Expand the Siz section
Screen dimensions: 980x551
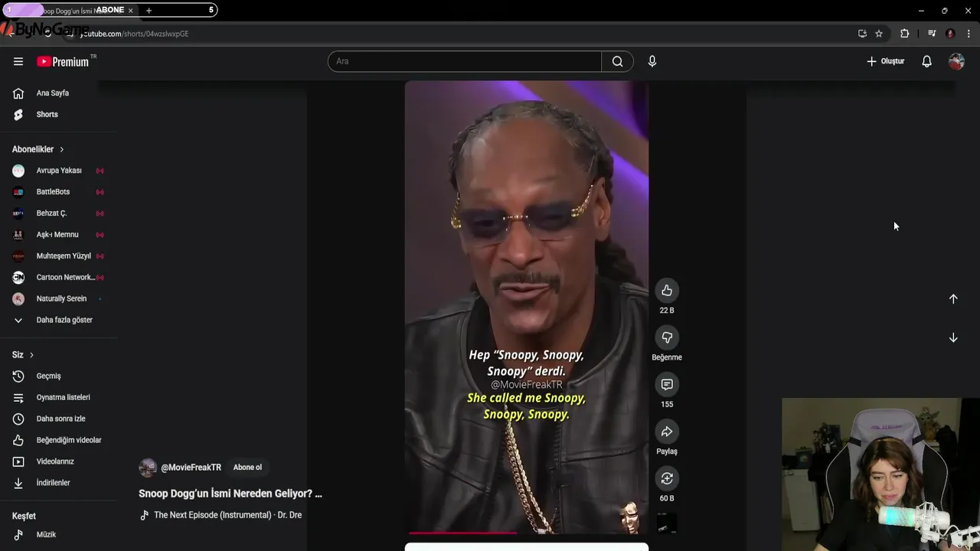pos(23,355)
